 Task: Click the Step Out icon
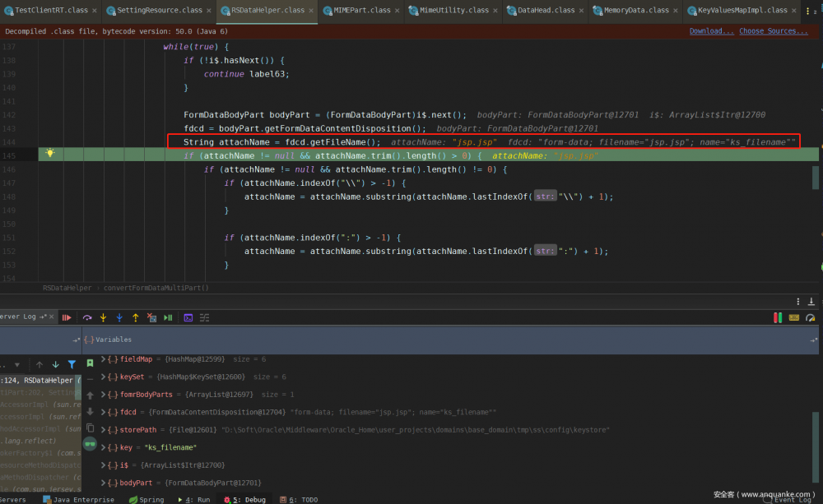pos(136,317)
